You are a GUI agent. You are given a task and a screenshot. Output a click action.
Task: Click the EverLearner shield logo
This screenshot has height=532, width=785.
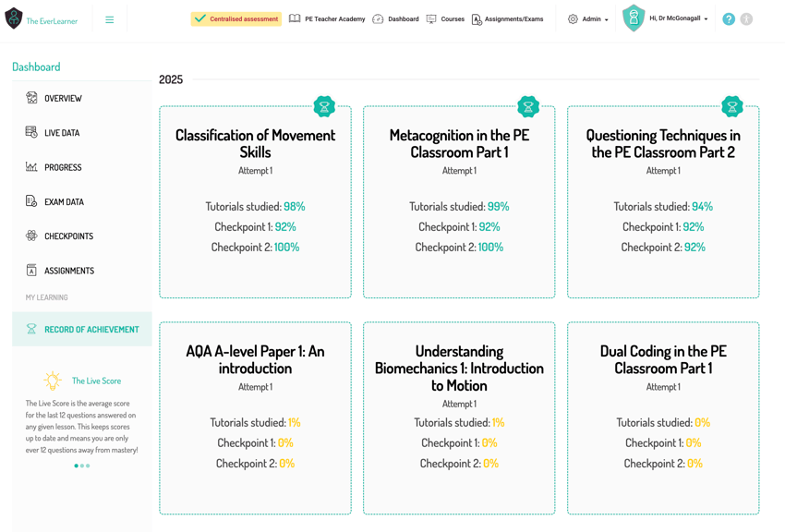coord(14,18)
